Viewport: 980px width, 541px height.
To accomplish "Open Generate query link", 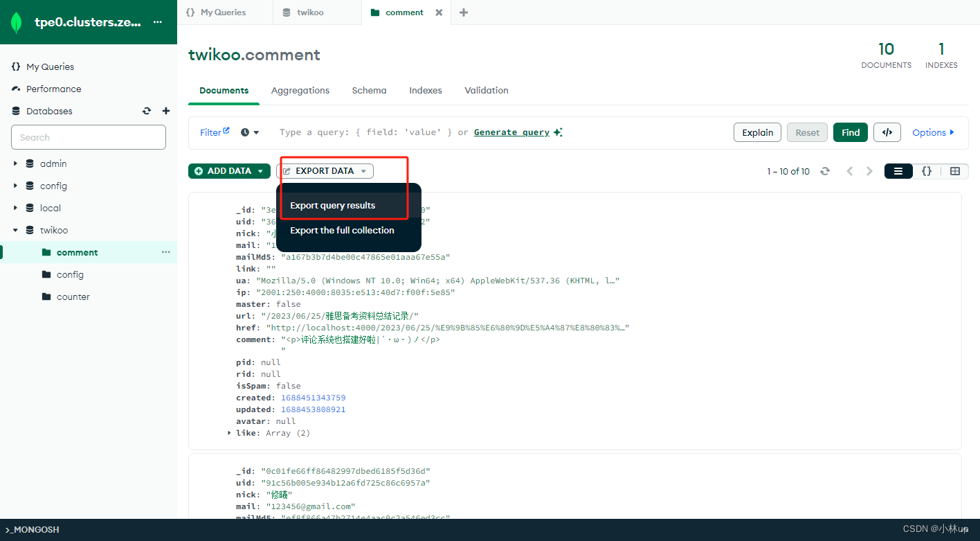I will (x=511, y=132).
